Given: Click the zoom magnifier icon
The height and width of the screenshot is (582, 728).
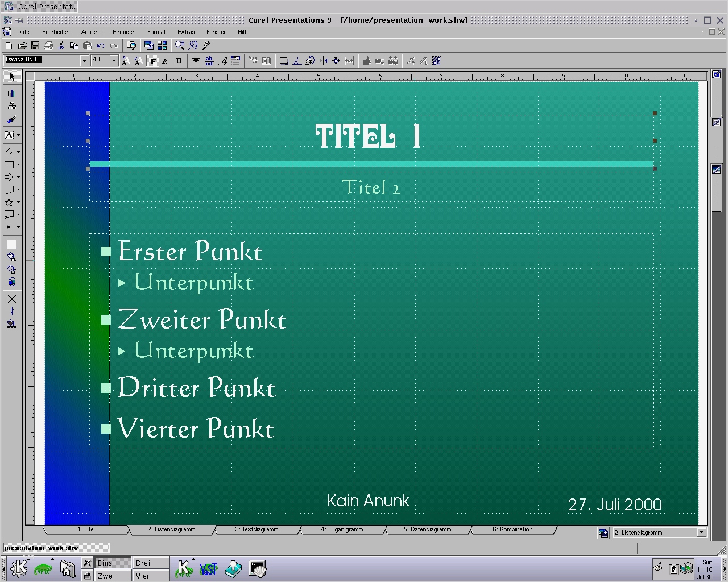Looking at the screenshot, I should click(180, 45).
